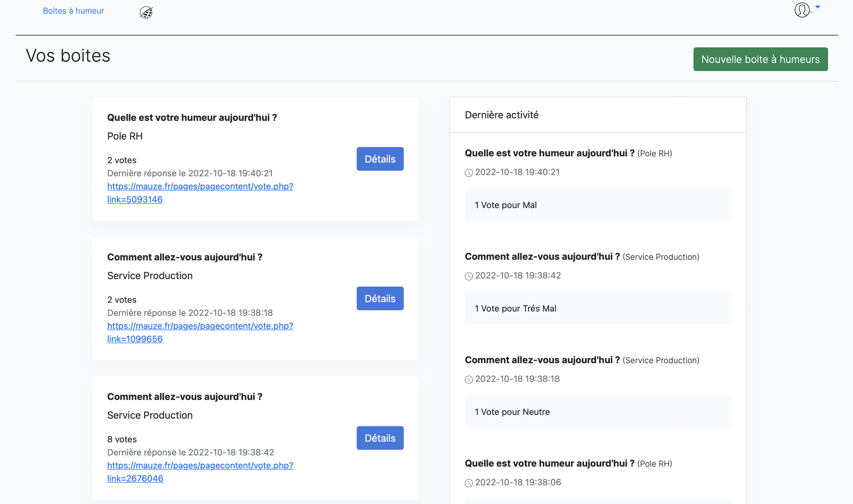This screenshot has height=504, width=853.
Task: Click the planet logo icon in navbar
Action: pos(146,12)
